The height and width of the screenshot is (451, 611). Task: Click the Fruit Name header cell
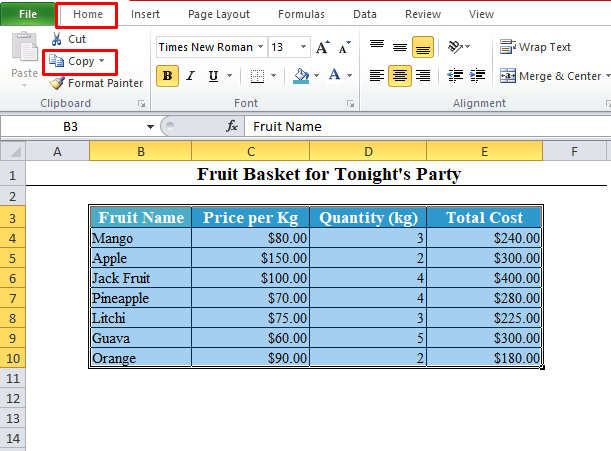(141, 217)
